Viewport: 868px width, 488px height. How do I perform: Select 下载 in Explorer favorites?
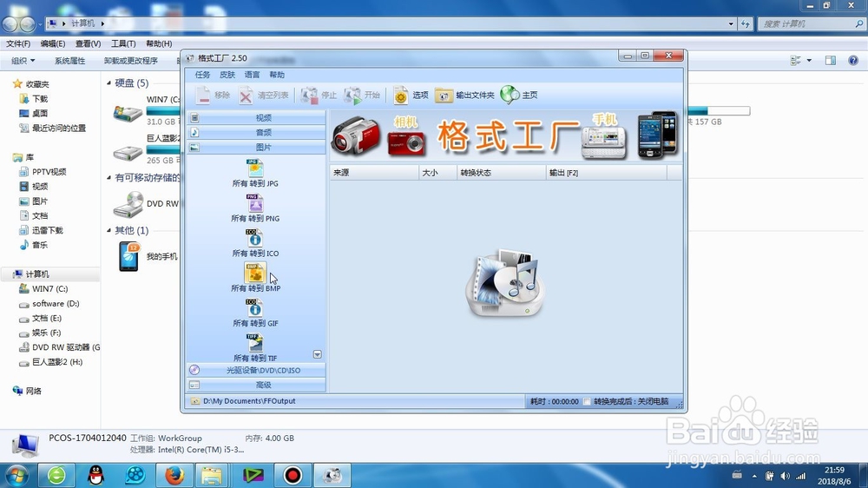(40, 99)
